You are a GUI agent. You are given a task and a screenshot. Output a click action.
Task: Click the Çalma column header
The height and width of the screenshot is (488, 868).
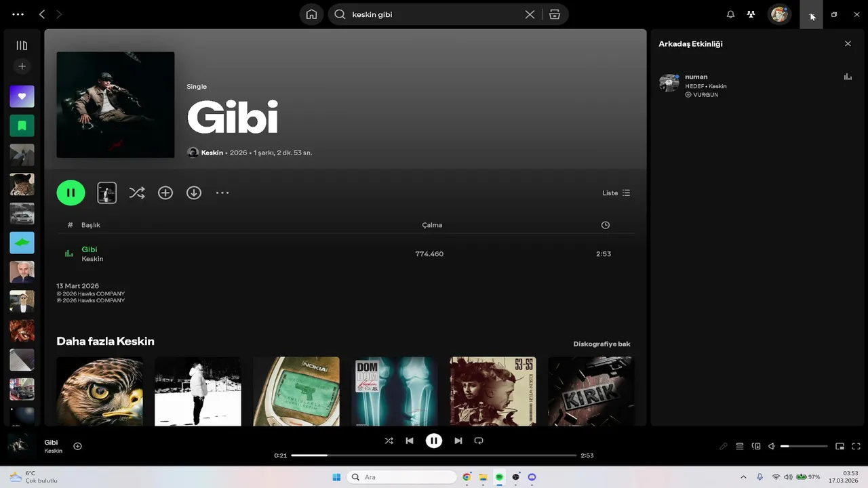(x=432, y=225)
